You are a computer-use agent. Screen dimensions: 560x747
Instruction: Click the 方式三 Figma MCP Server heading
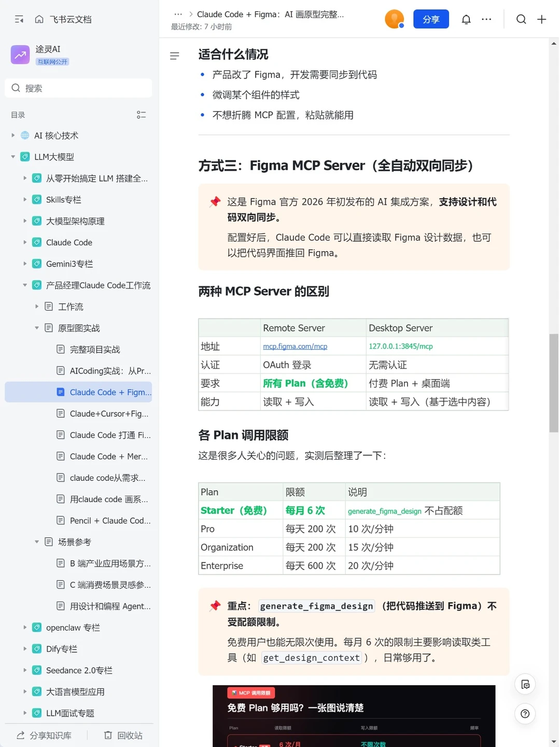(336, 165)
